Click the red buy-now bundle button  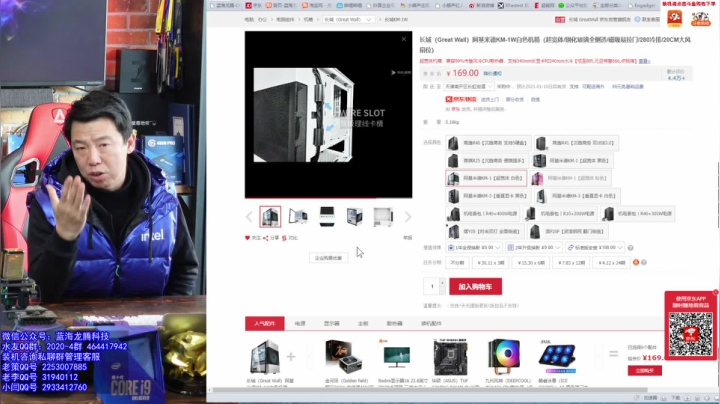[x=645, y=370]
